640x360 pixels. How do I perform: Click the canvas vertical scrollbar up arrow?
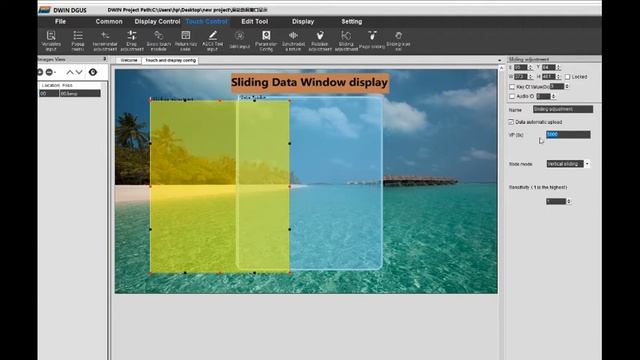[502, 68]
